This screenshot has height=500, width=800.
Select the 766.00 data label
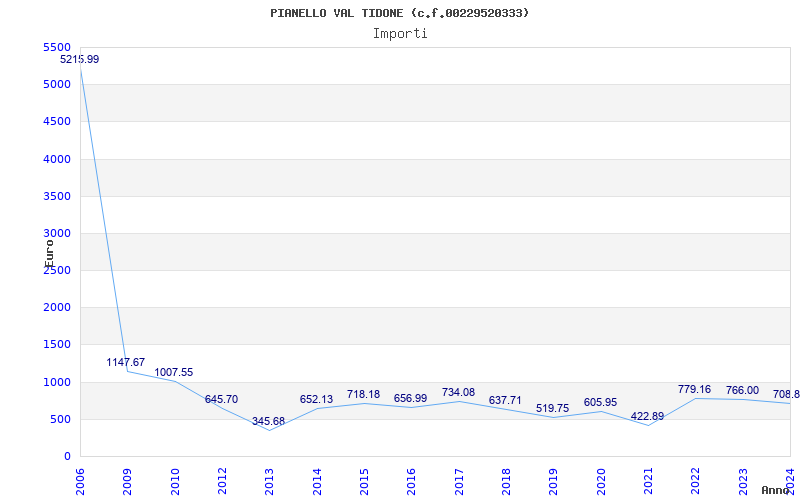(x=742, y=391)
